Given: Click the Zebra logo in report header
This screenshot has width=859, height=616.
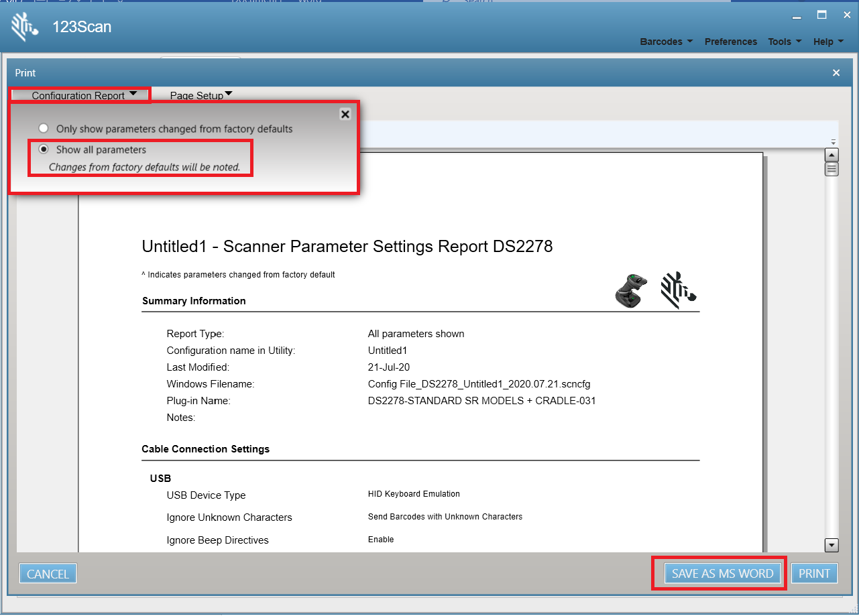Looking at the screenshot, I should (x=678, y=291).
